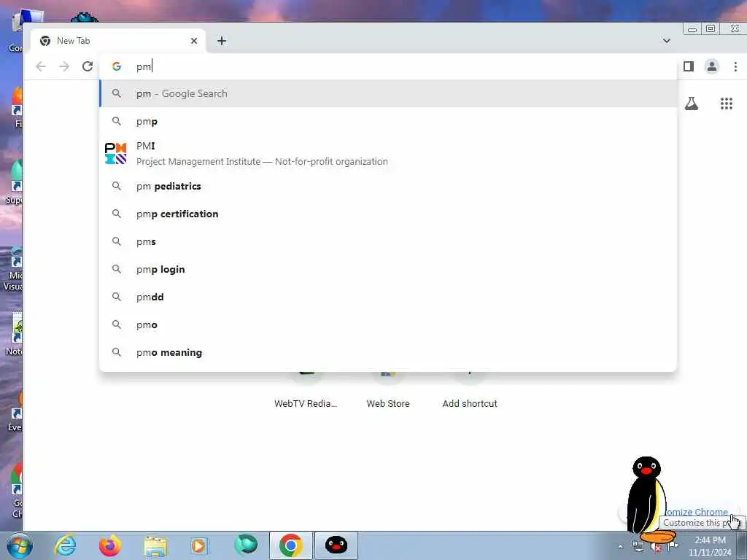Click the Chrome taskbar button
The height and width of the screenshot is (560, 747).
[x=290, y=545]
